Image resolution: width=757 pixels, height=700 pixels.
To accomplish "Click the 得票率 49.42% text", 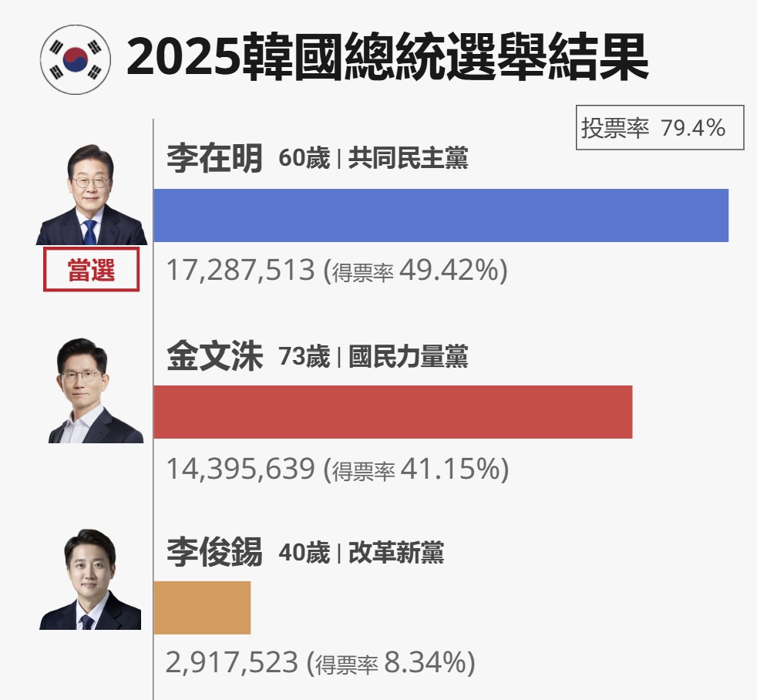I will pos(416,271).
